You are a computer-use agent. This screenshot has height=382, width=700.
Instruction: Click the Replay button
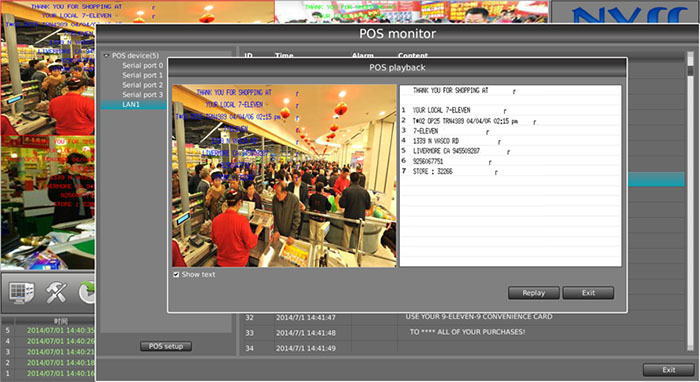[x=533, y=293]
